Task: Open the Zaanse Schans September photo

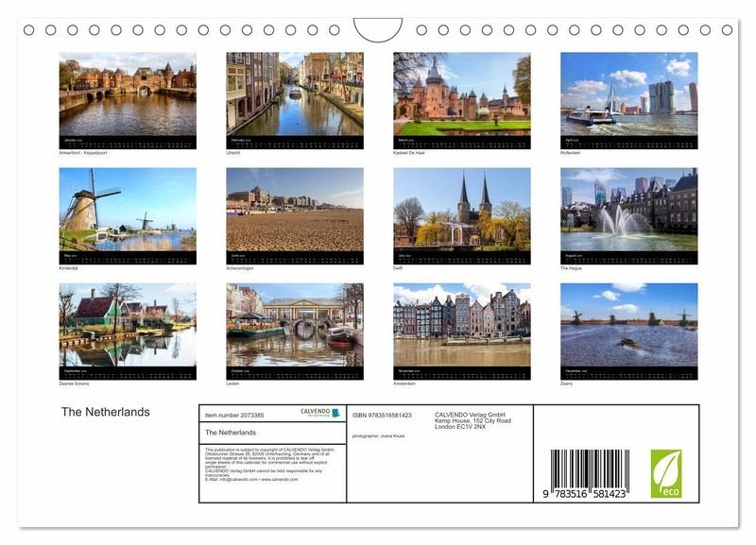Action: pyautogui.click(x=128, y=325)
